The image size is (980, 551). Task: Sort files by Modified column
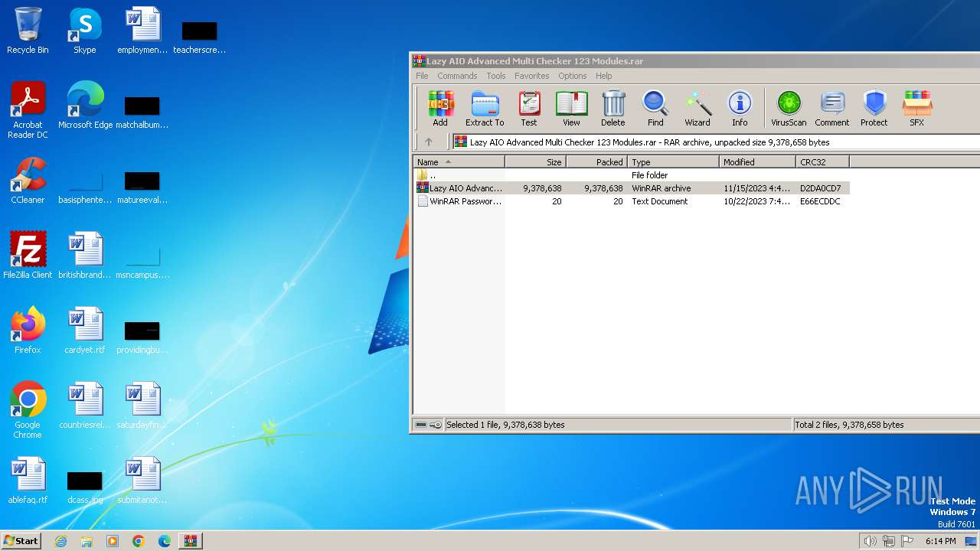757,161
